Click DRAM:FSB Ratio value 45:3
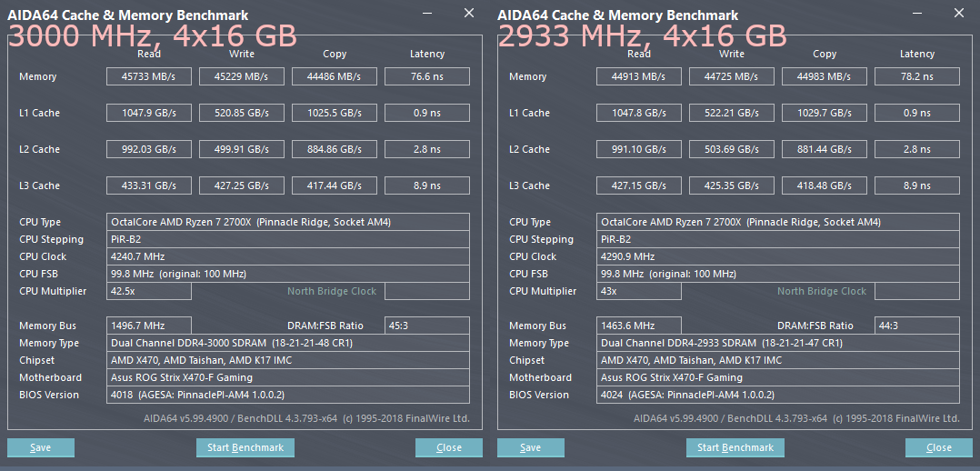 coord(427,326)
